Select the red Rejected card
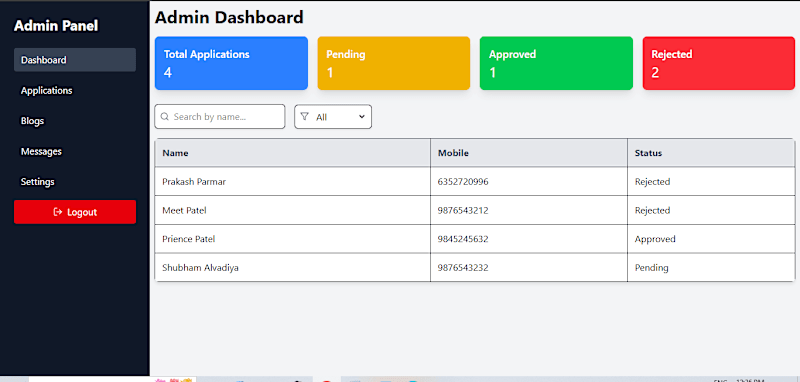The height and width of the screenshot is (382, 800). click(718, 63)
